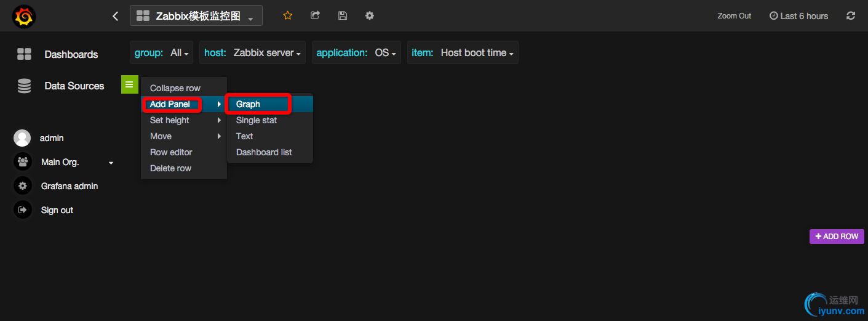Star this dashboard as favorite

[287, 16]
